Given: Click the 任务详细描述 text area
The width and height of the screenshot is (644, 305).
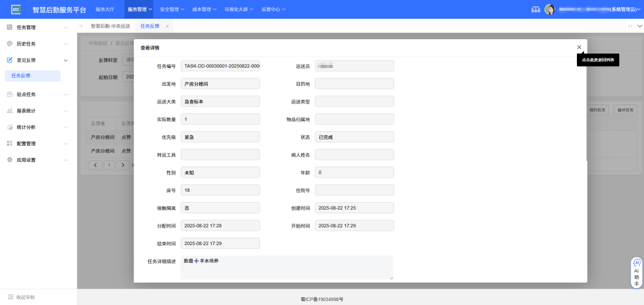Looking at the screenshot, I should [x=287, y=267].
